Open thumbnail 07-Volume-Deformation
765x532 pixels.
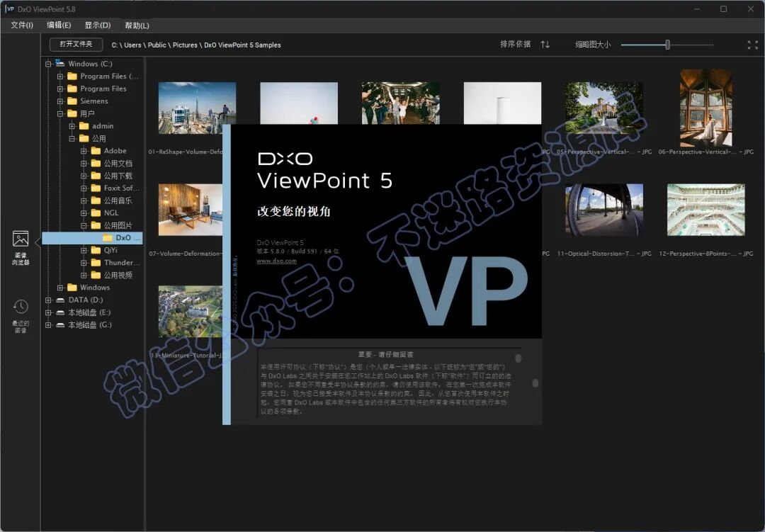pyautogui.click(x=191, y=210)
